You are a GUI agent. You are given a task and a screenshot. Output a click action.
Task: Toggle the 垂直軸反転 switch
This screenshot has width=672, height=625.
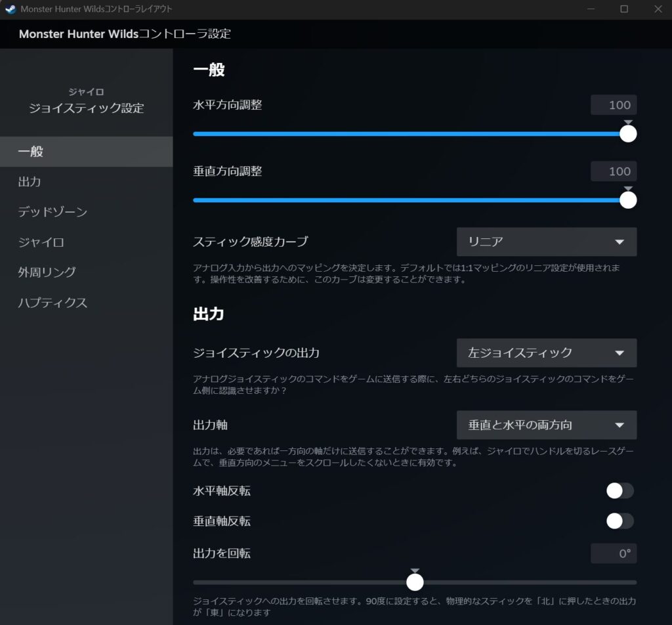pos(619,521)
